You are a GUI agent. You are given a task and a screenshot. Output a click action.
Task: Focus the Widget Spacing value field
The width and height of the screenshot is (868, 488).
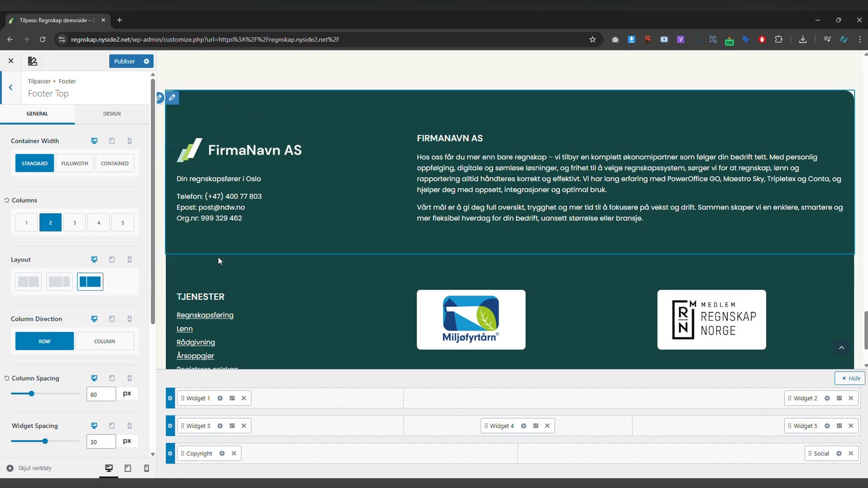(101, 442)
